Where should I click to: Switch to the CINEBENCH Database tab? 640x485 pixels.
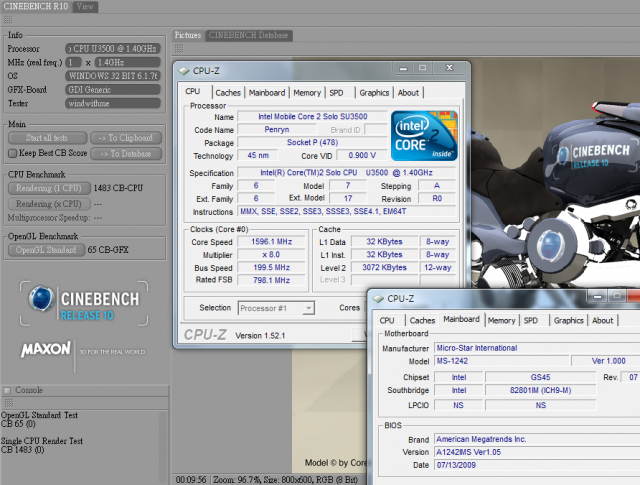[249, 35]
